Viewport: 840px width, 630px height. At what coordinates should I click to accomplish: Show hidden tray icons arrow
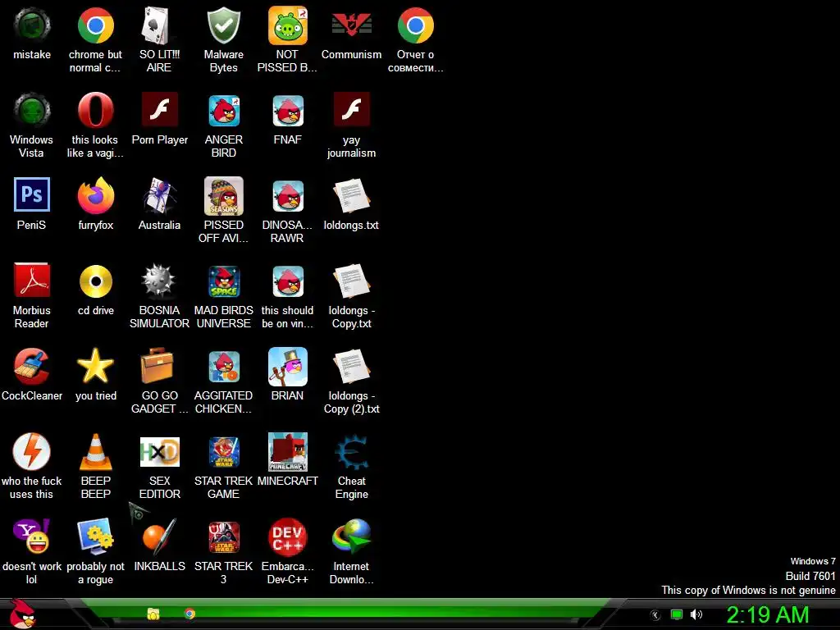(655, 615)
